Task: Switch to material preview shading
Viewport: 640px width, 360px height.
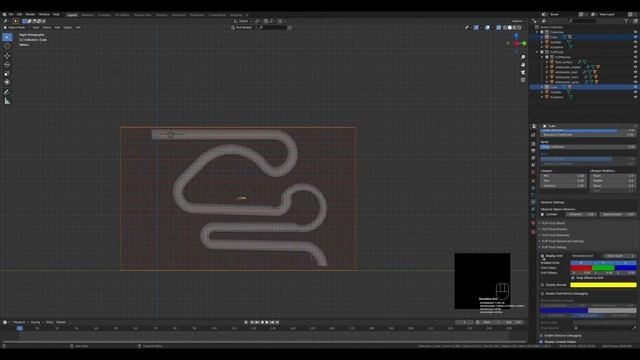Action: (515, 27)
